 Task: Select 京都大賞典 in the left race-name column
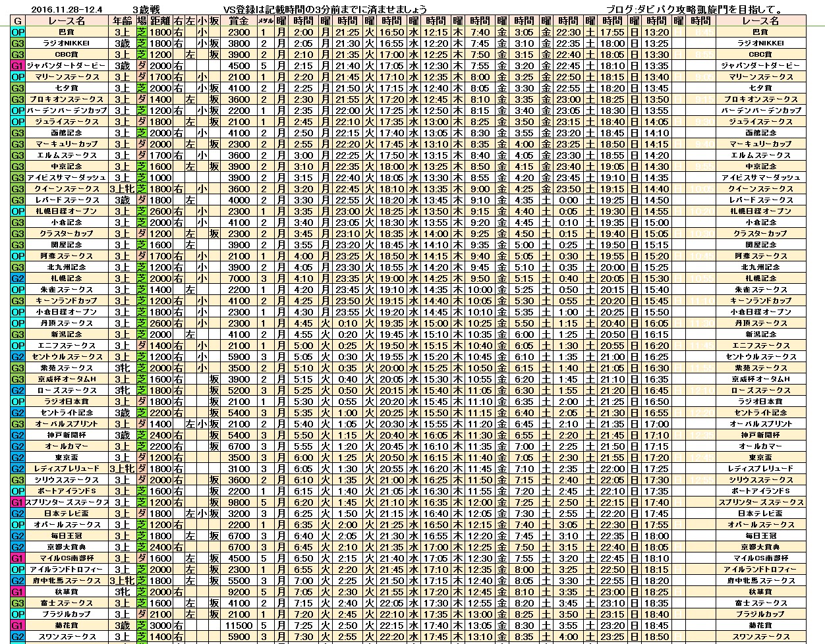point(67,547)
